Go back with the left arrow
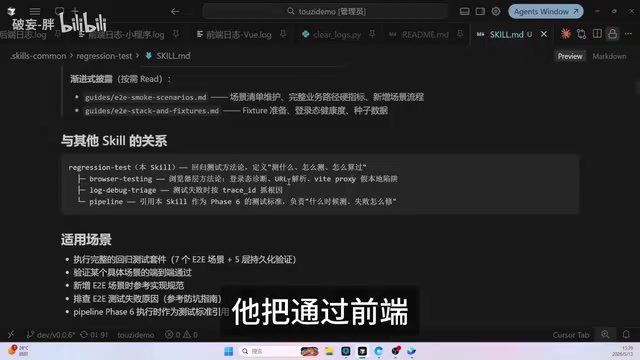 [x=175, y=11]
